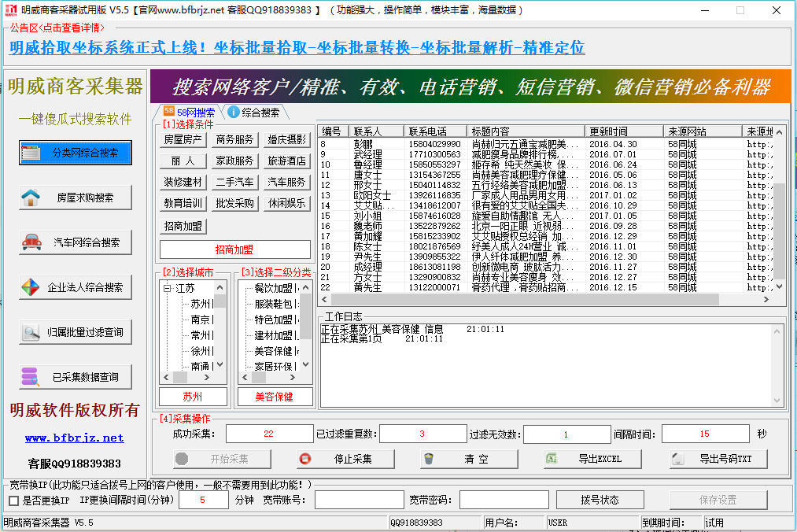Click the 标题内容 column header
This screenshot has width=797, height=532.
click(x=526, y=131)
